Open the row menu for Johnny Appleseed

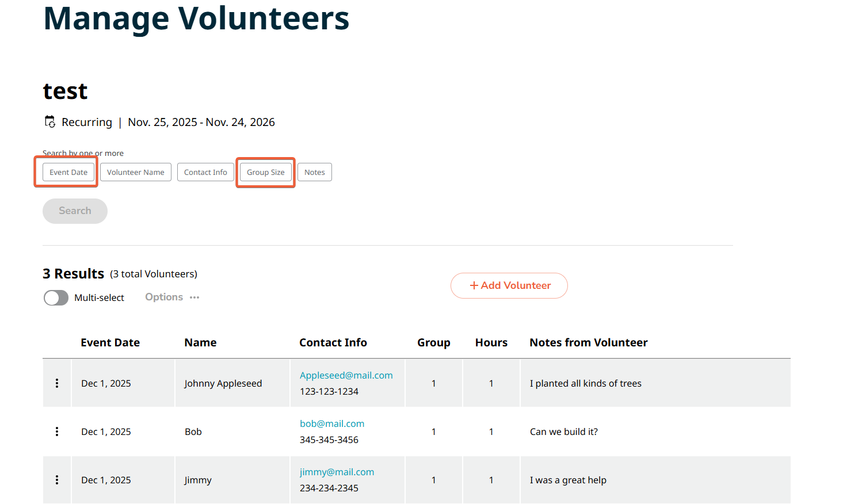click(x=57, y=383)
